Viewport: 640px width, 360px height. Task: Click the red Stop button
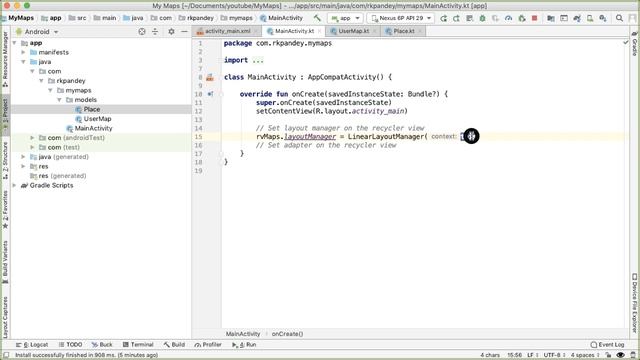[x=534, y=18]
